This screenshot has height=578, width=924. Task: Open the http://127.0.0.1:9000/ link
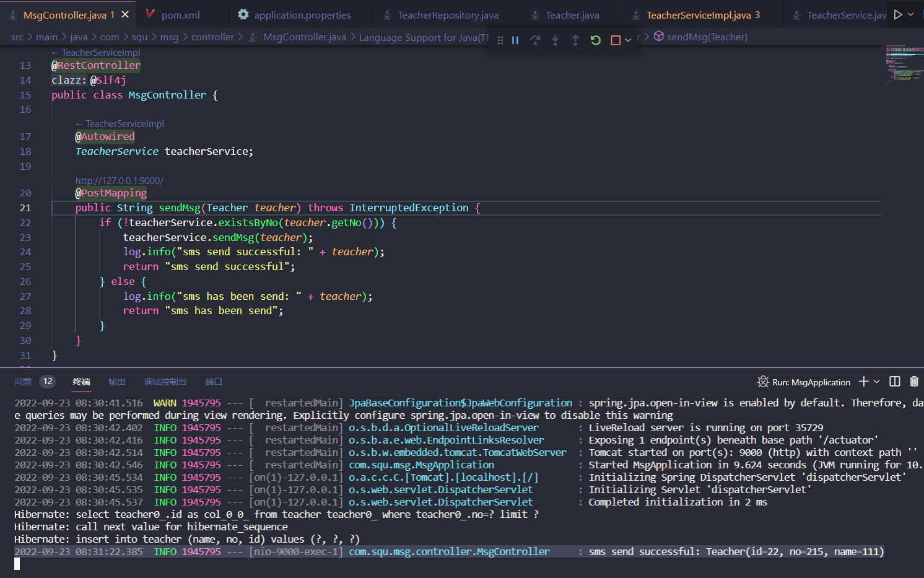120,181
